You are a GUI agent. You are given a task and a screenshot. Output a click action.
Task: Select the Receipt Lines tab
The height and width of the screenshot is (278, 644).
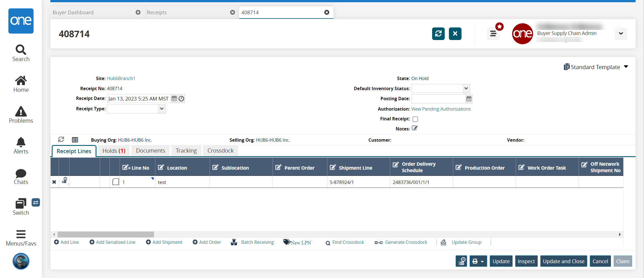point(74,151)
